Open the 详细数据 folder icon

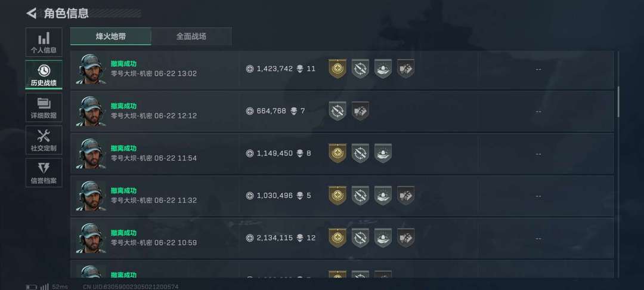pyautogui.click(x=44, y=103)
